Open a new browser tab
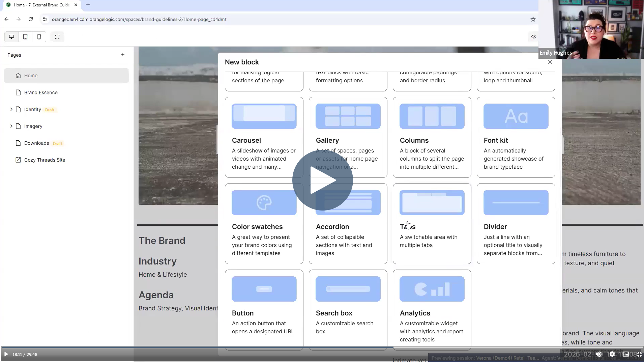Image resolution: width=644 pixels, height=362 pixels. (x=88, y=5)
